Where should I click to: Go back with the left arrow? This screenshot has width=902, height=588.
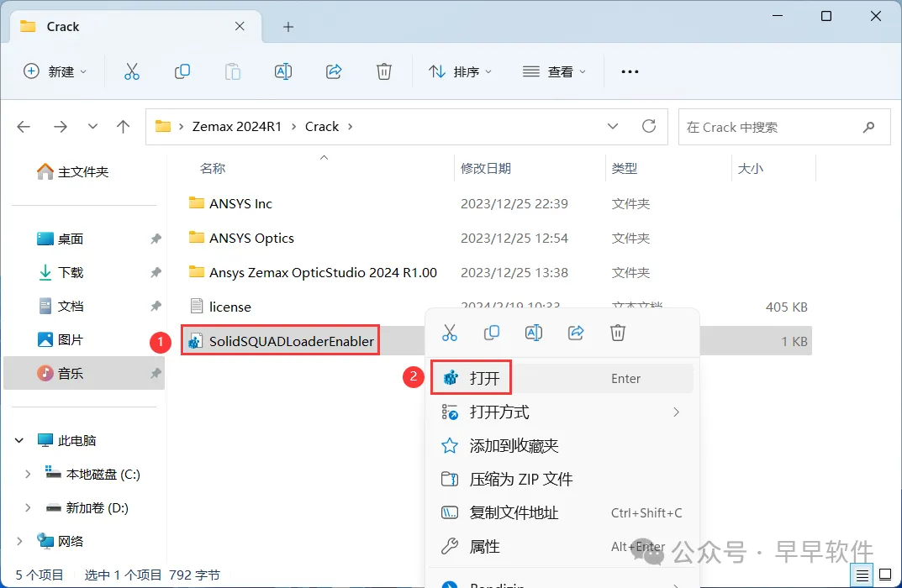(x=24, y=127)
